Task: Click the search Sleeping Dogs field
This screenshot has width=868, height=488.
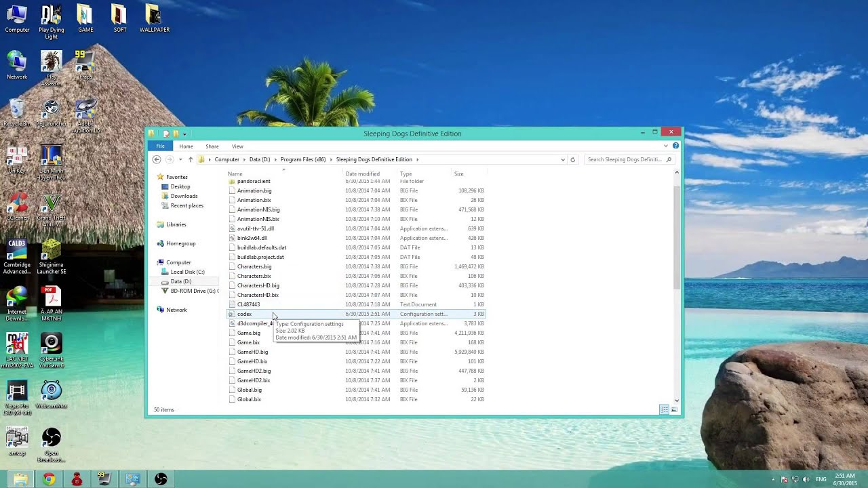Action: pos(629,159)
